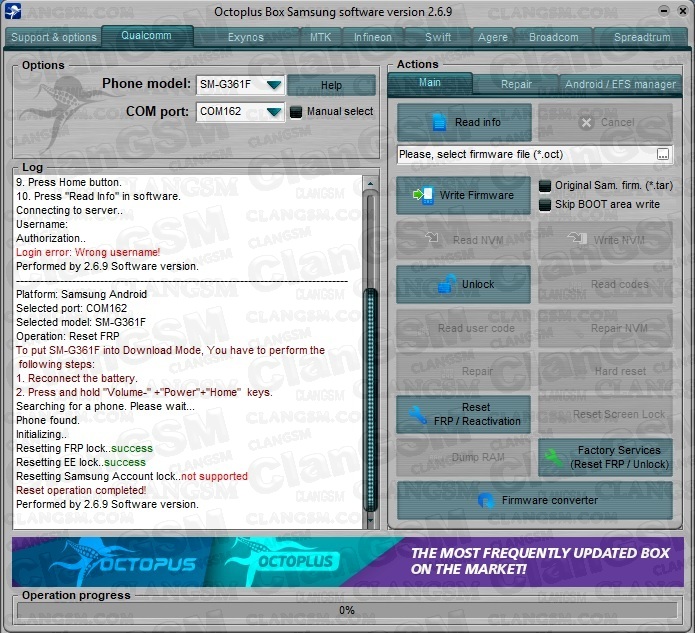Click the Unlock button
Image resolution: width=695 pixels, height=633 pixels.
coord(463,284)
